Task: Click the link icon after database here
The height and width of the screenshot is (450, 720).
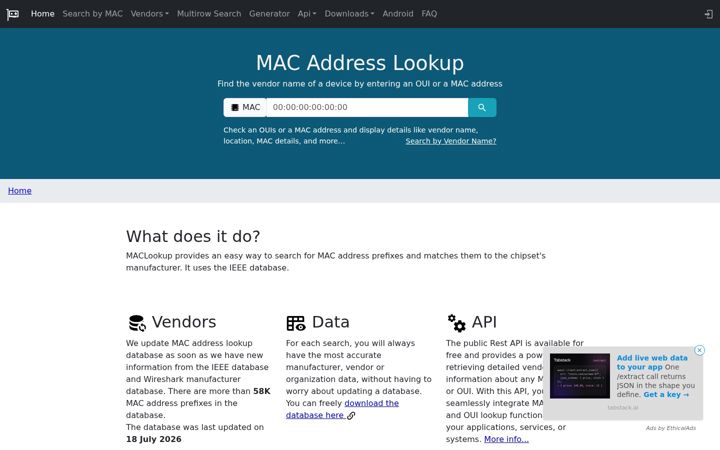Action: 351,416
